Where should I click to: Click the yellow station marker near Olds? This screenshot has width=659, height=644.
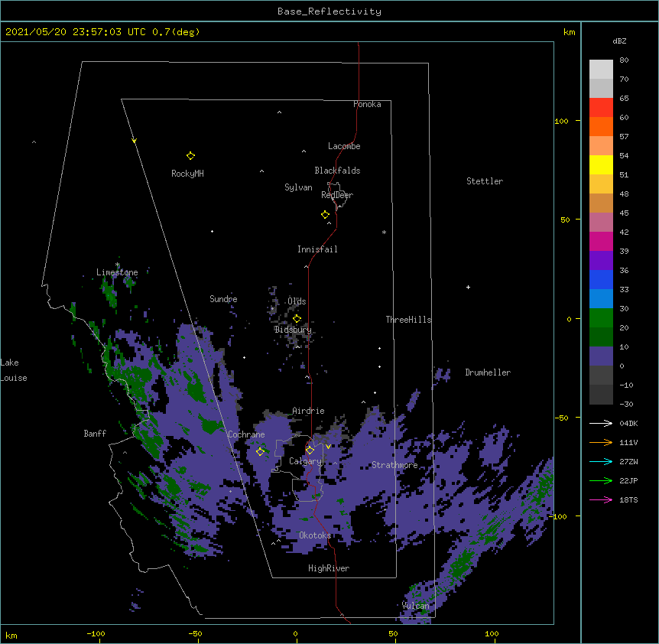point(297,318)
